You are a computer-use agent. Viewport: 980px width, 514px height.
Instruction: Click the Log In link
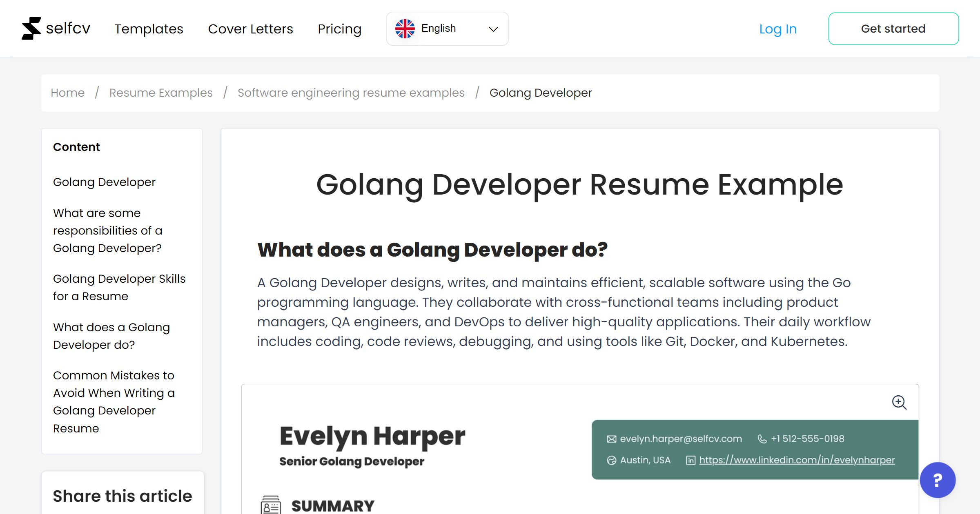[778, 29]
